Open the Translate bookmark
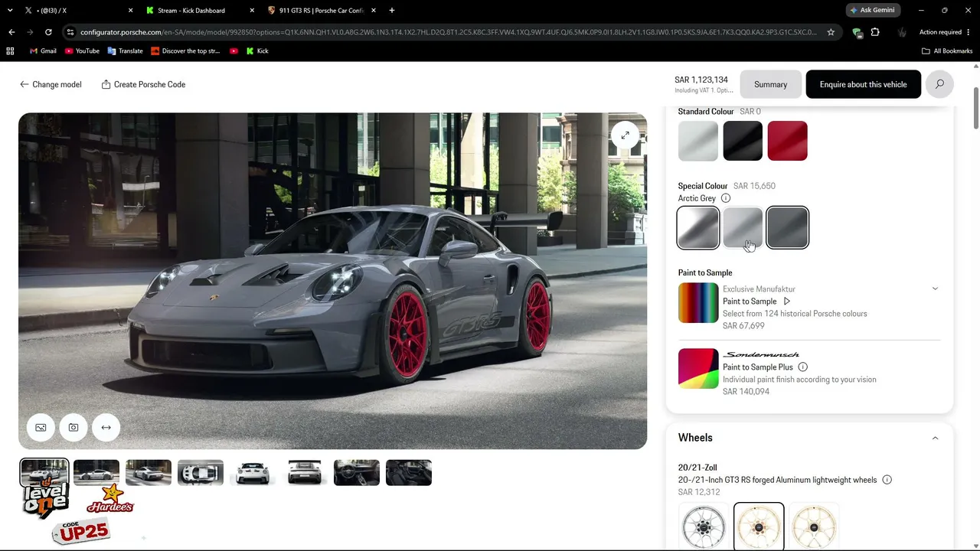 [126, 51]
